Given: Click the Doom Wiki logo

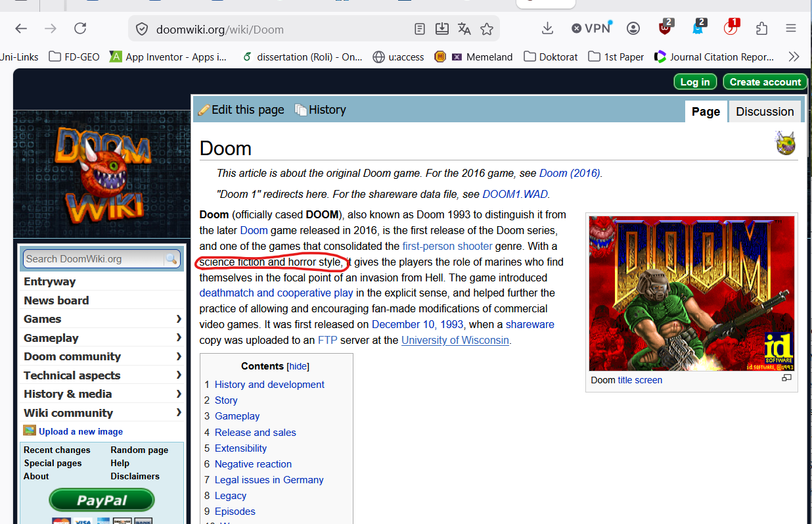Looking at the screenshot, I should coord(102,173).
